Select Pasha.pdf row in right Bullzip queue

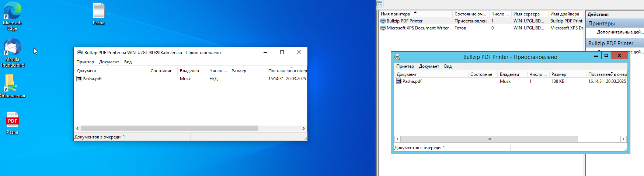tap(511, 81)
